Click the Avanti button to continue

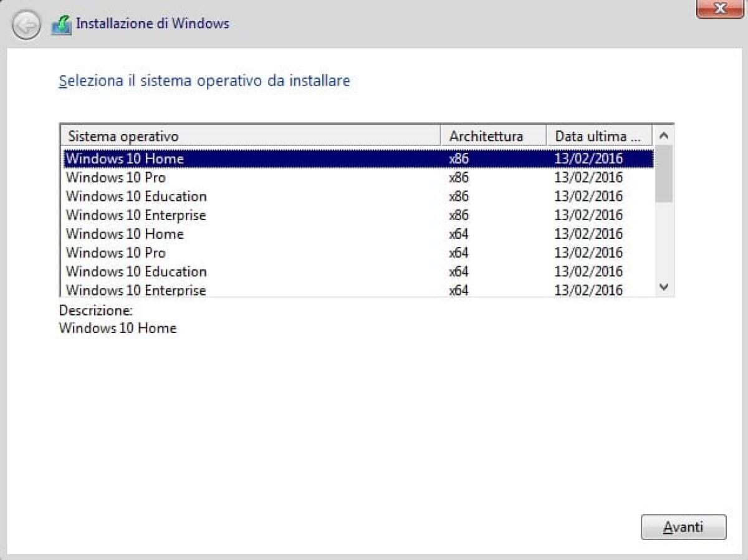[x=683, y=527]
